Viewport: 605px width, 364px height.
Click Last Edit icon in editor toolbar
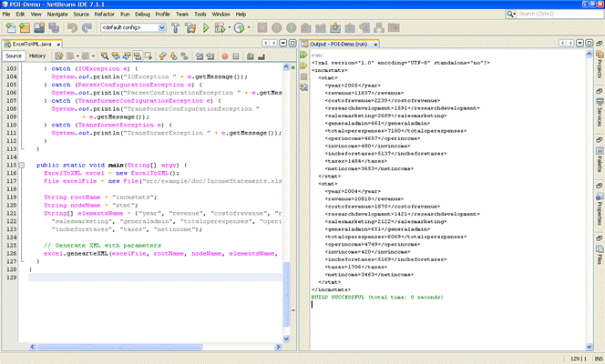pos(58,56)
